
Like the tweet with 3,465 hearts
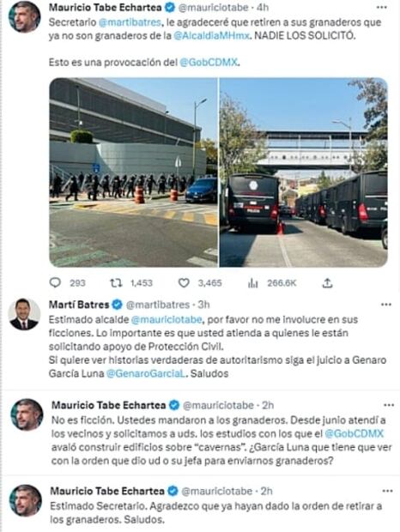[184, 283]
